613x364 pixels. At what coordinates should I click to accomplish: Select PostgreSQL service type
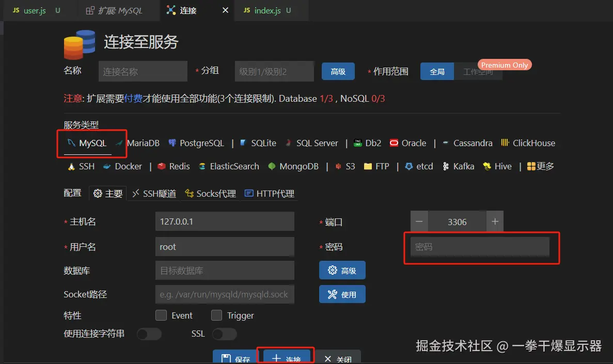pyautogui.click(x=196, y=143)
